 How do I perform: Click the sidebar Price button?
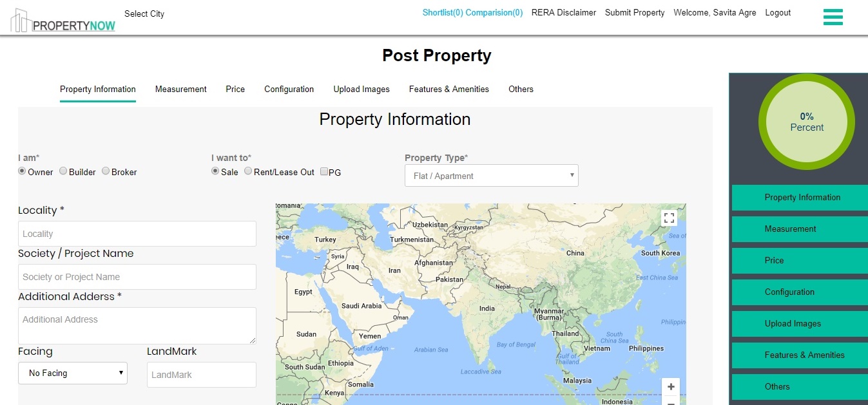tap(800, 261)
